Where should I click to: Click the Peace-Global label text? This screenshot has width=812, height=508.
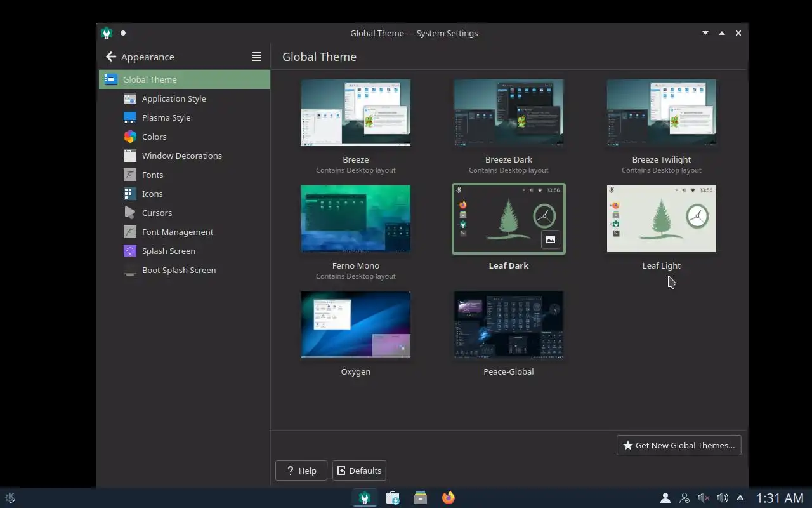click(509, 371)
